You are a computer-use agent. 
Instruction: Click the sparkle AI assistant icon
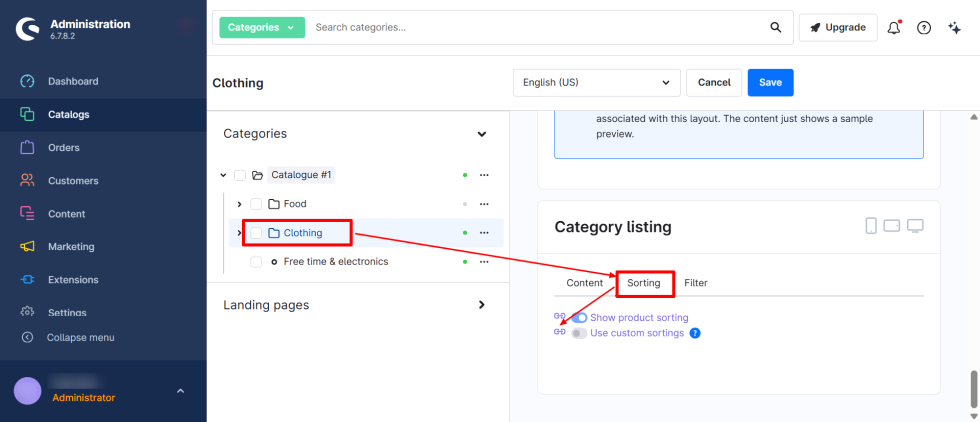(x=954, y=28)
